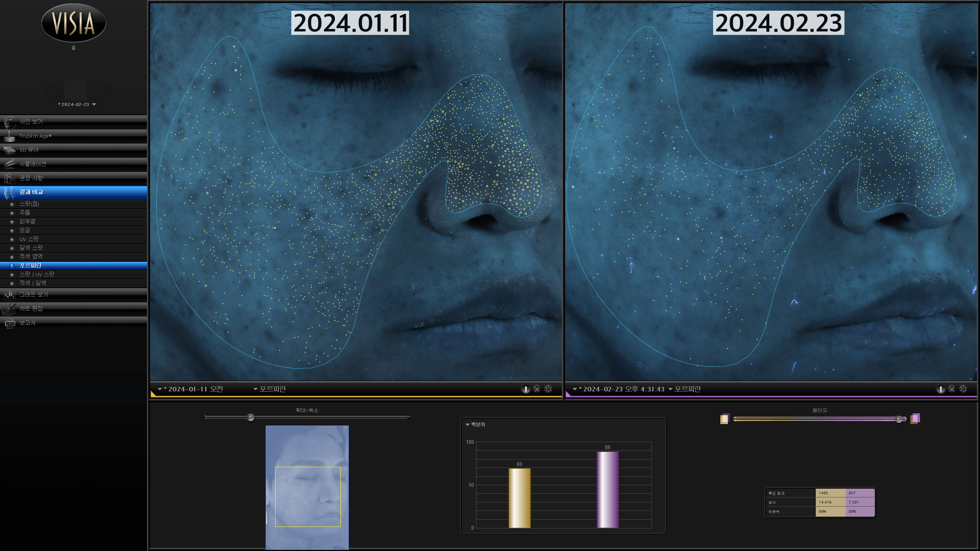Select the 갈색 스팟 brown spots option
Viewport: 980px width, 551px height.
(x=73, y=248)
